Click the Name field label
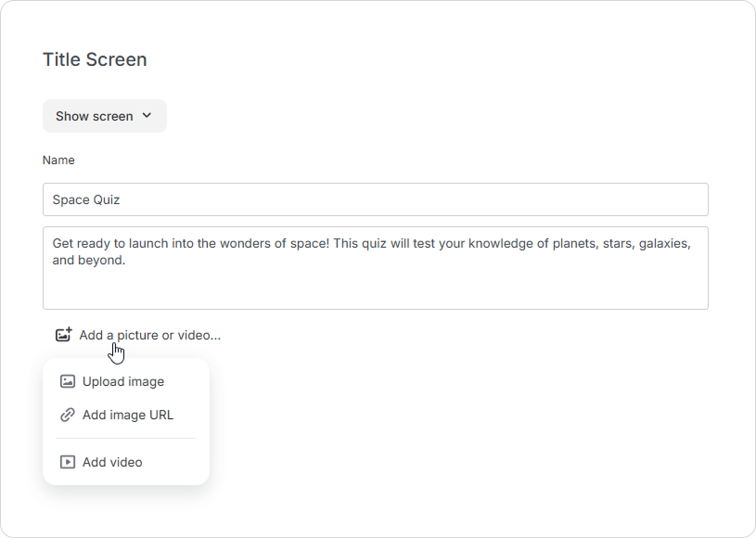The width and height of the screenshot is (756, 538). coord(58,160)
